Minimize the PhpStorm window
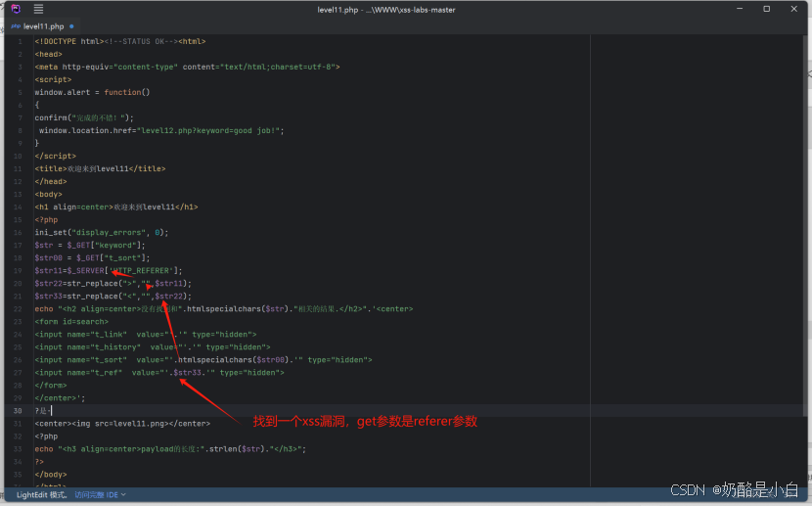The image size is (812, 506). (x=740, y=9)
